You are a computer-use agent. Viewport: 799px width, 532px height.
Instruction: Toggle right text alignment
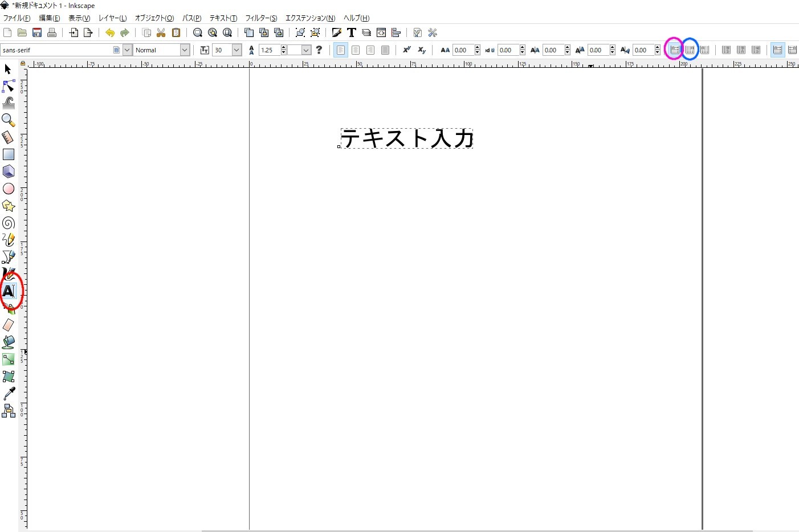(370, 50)
